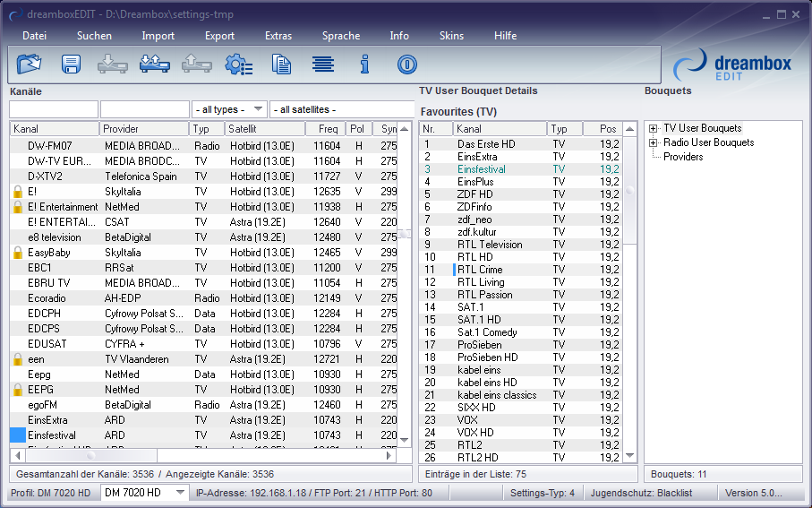Viewport: 812px width, 508px height.
Task: Click Jugendschutz: Blacklist status entry
Action: 641,493
